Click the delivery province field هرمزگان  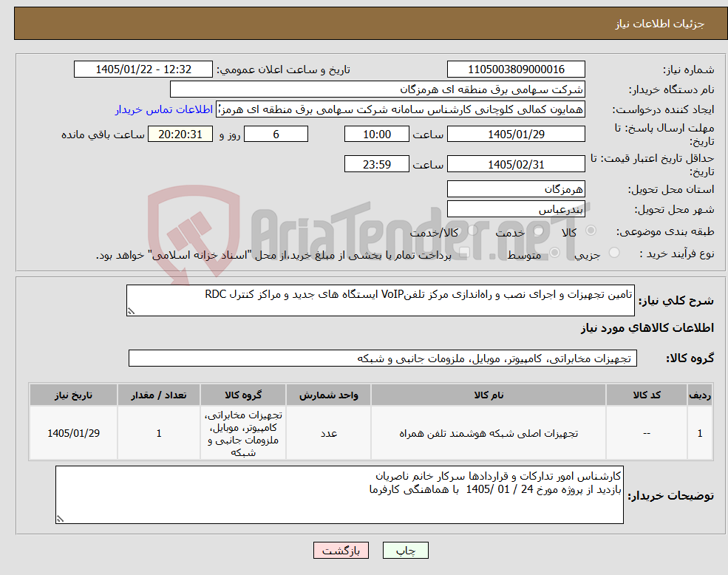(x=516, y=189)
